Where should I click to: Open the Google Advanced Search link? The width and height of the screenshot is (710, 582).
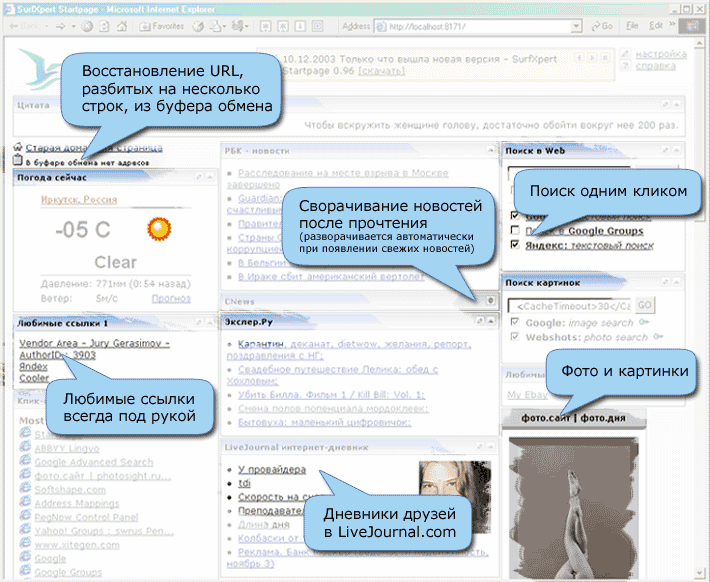(x=94, y=462)
